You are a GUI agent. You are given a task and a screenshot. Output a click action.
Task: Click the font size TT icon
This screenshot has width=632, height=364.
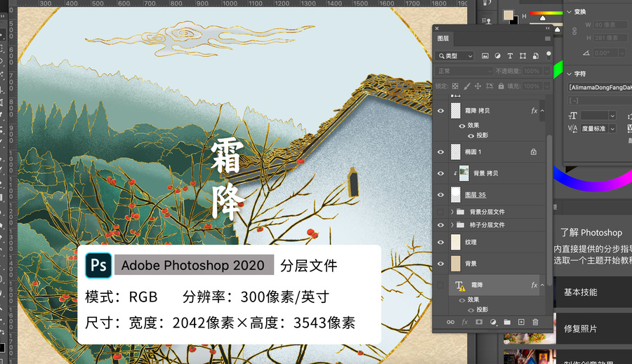coord(573,116)
